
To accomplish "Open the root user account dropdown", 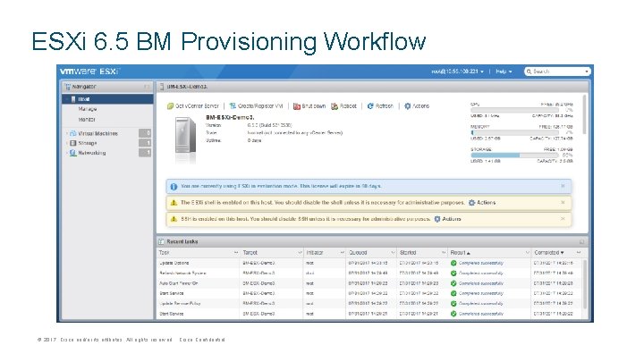I will (457, 72).
